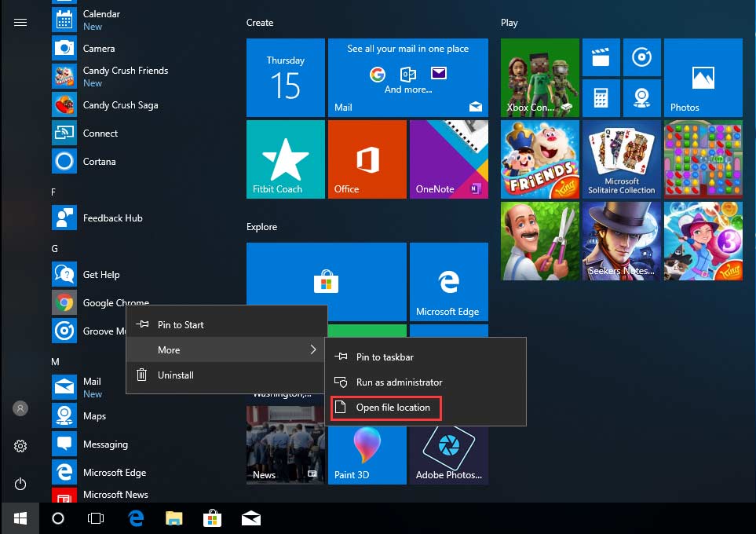Click the letter G section header
Screen dimensions: 756x534
tap(54, 248)
